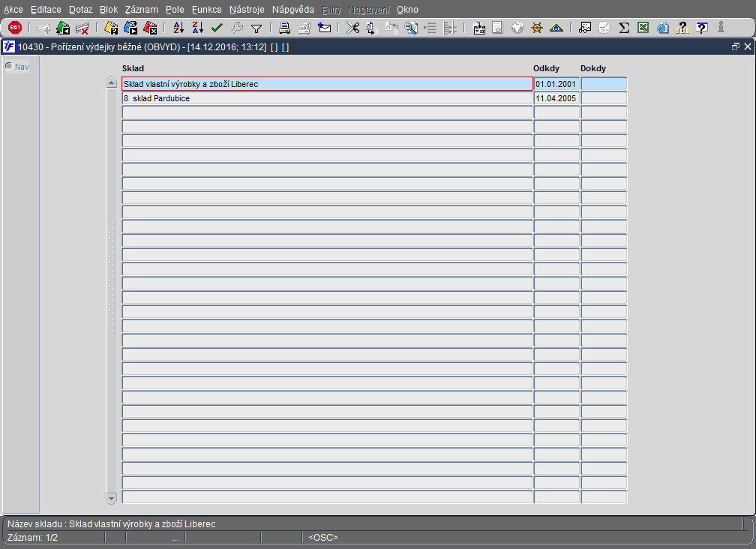Click the 'Sklad' column header
Viewport: 756px width, 549px height.
(x=133, y=68)
